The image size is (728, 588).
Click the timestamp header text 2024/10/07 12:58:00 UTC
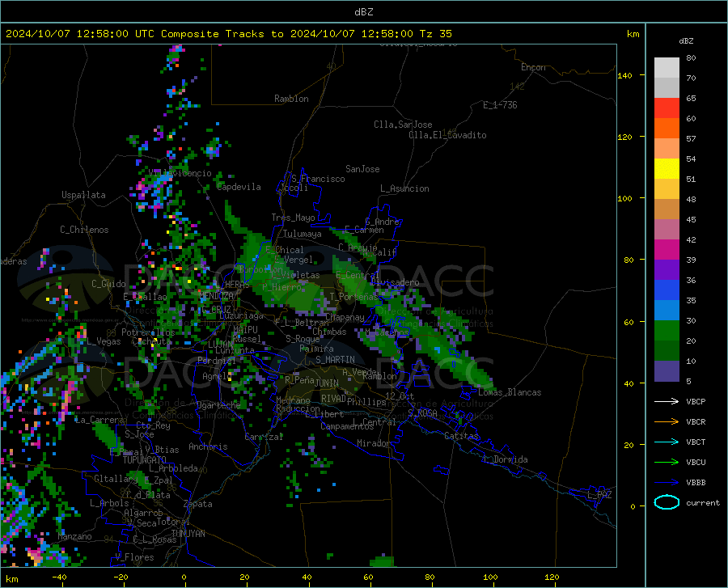[80, 34]
